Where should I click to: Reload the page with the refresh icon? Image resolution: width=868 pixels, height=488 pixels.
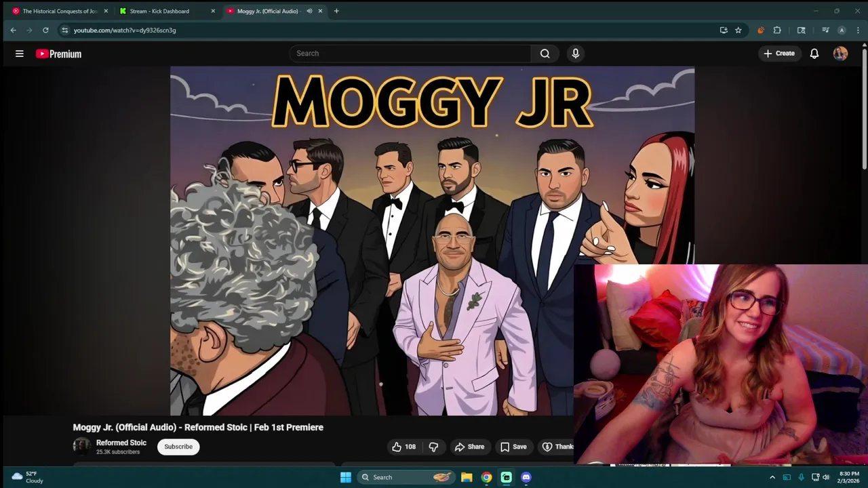pyautogui.click(x=45, y=30)
